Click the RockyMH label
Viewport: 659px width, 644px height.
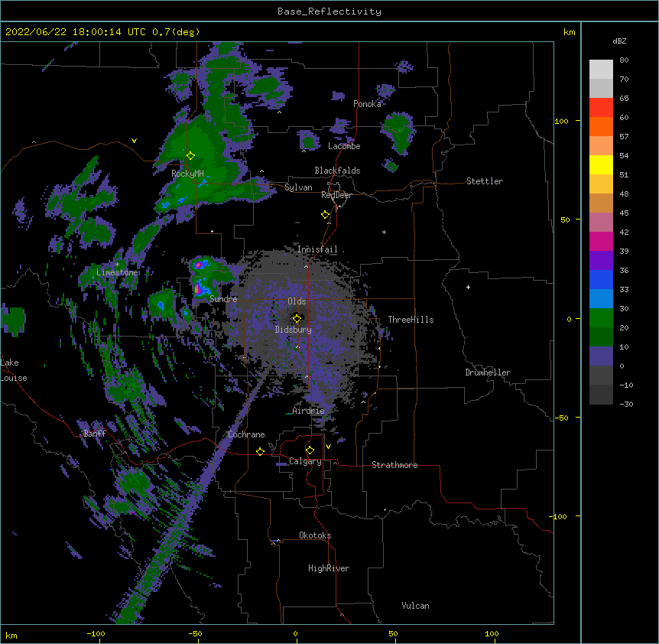pos(187,174)
